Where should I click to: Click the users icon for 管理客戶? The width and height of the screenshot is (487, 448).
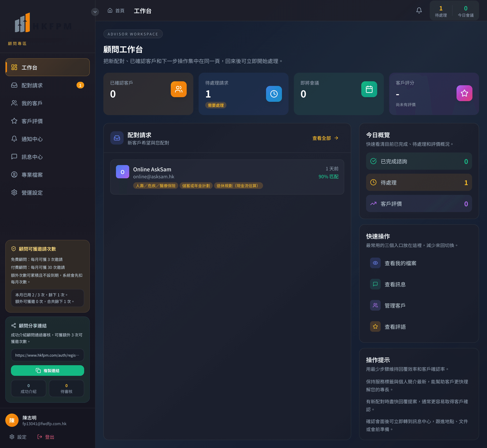click(375, 305)
